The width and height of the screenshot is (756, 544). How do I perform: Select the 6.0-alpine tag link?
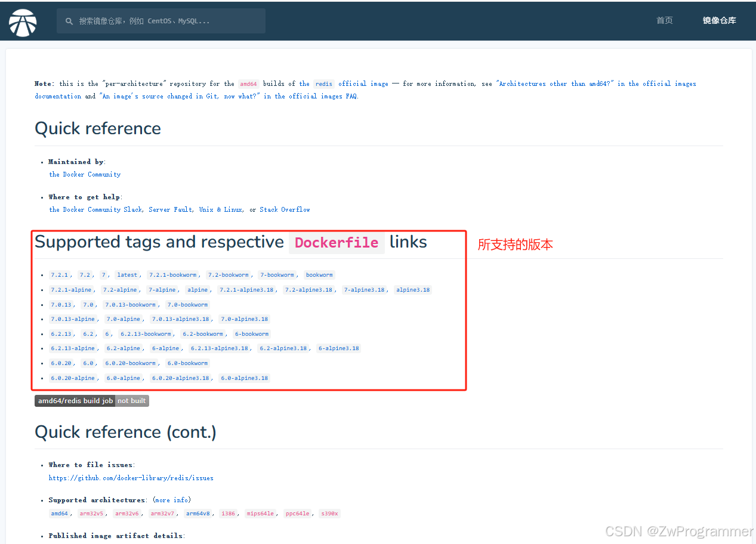(x=124, y=378)
